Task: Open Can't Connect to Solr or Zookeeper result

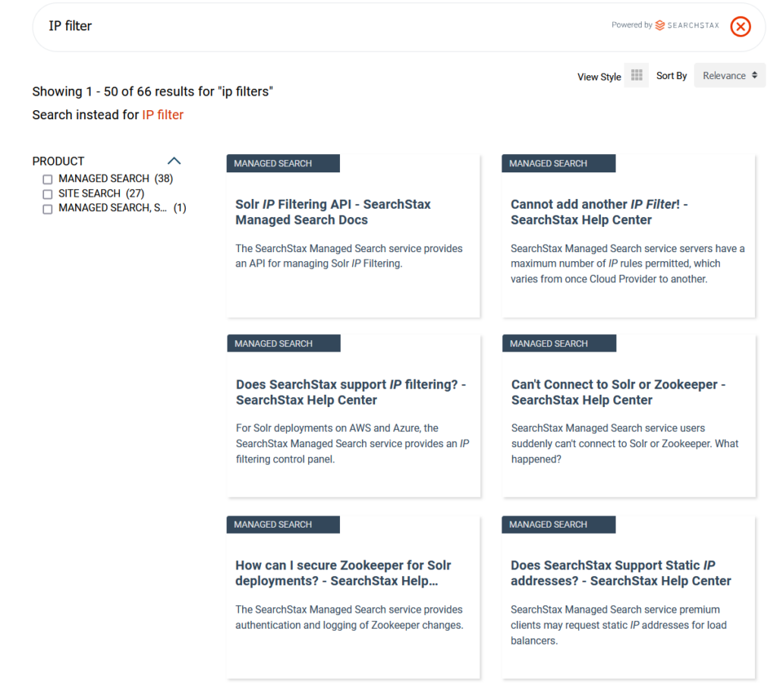Action: (x=618, y=393)
